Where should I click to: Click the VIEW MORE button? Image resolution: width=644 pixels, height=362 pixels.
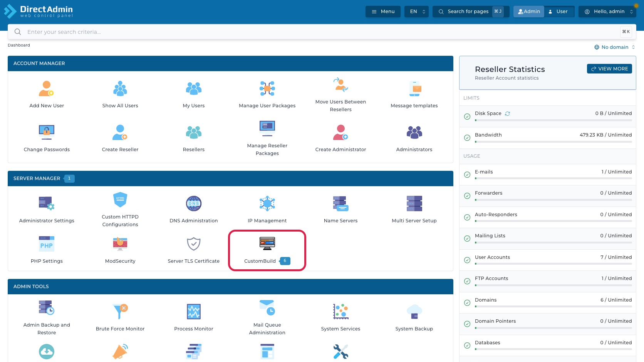click(609, 68)
